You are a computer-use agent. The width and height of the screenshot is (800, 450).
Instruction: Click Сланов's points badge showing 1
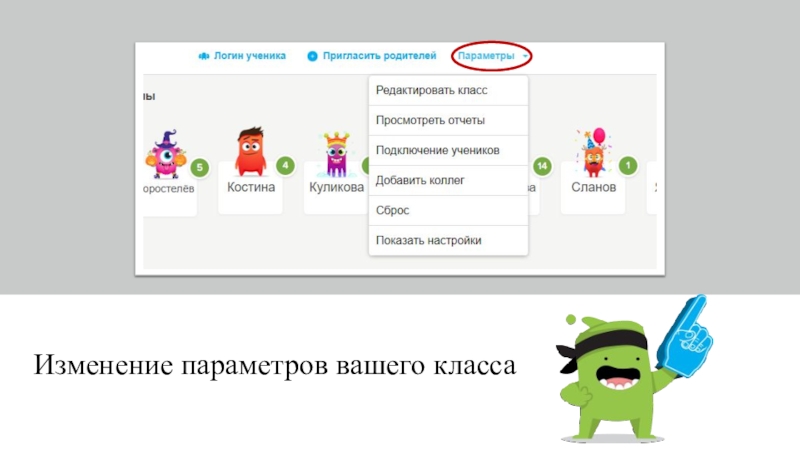pos(629,165)
